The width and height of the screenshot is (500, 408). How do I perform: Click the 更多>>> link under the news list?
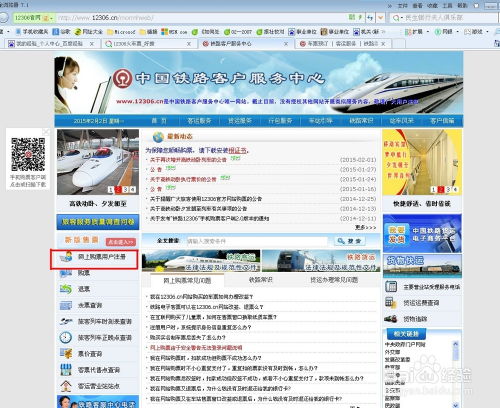point(365,227)
